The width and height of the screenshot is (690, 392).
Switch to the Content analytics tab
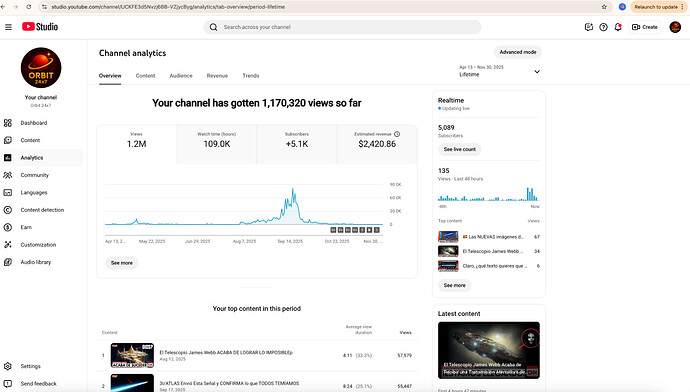pyautogui.click(x=145, y=76)
